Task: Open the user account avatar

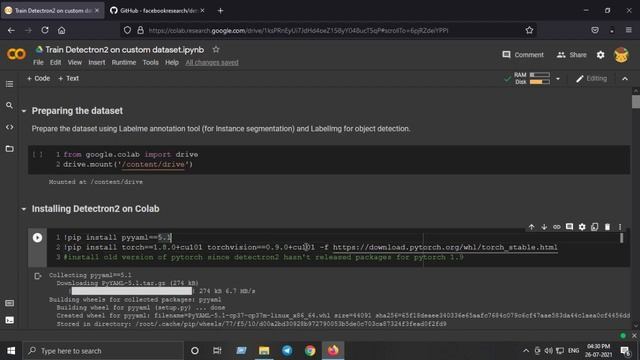Action: tap(621, 55)
